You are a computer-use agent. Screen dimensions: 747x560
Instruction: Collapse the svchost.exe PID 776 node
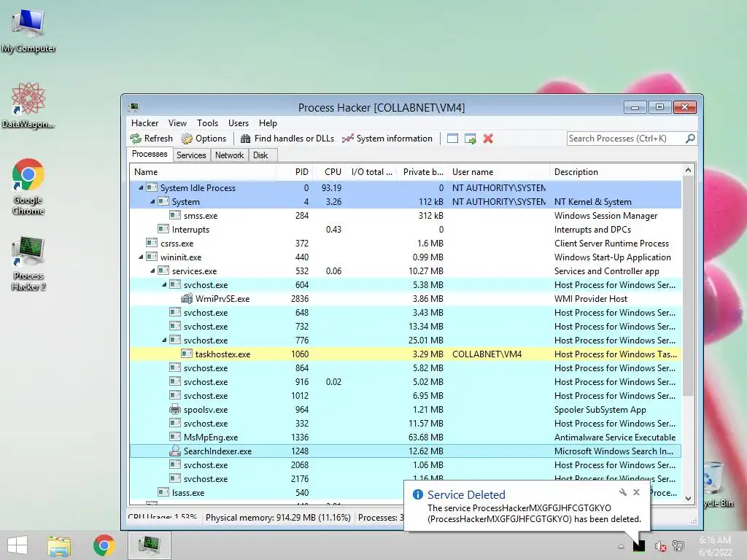(x=164, y=341)
